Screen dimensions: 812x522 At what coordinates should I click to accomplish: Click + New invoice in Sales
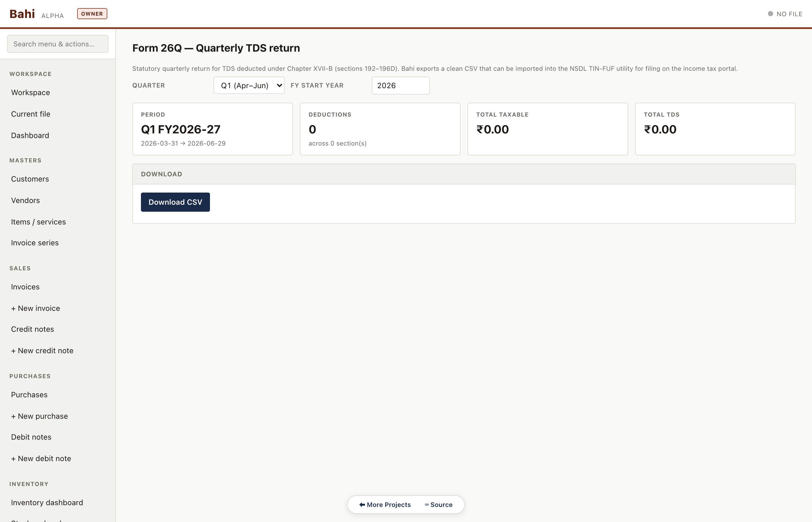pyautogui.click(x=35, y=308)
